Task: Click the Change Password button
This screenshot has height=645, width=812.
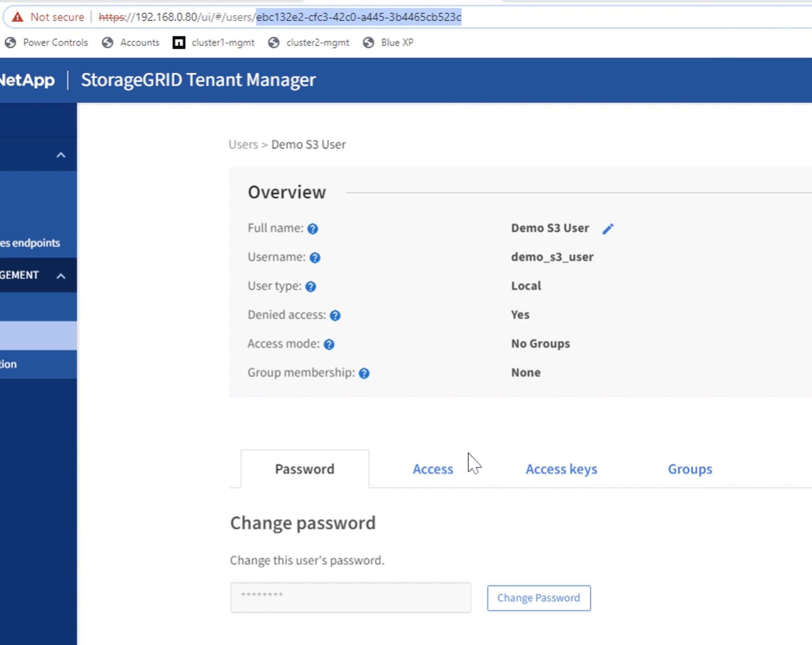Action: tap(538, 598)
